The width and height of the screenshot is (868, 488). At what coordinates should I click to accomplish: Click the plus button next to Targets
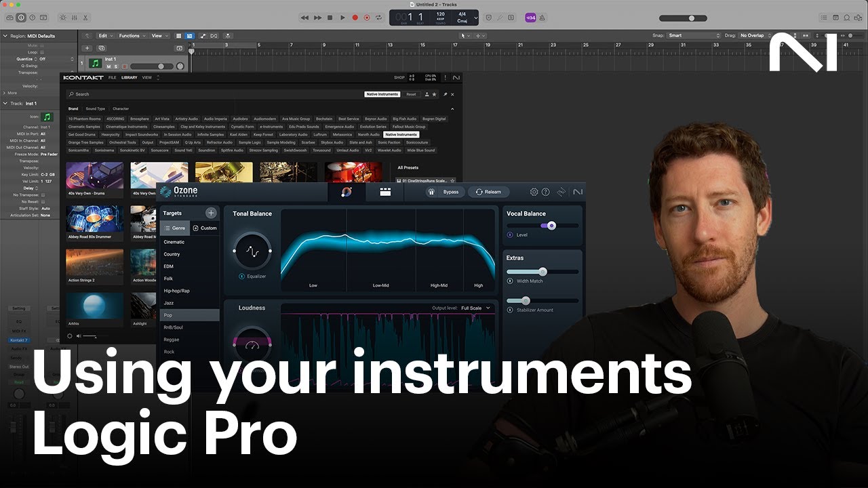point(211,213)
